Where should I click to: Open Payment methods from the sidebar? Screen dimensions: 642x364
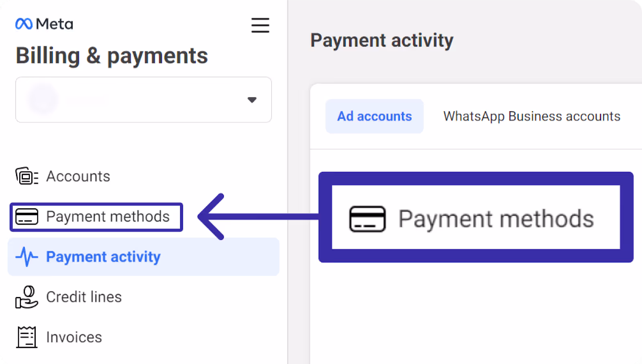coord(108,217)
